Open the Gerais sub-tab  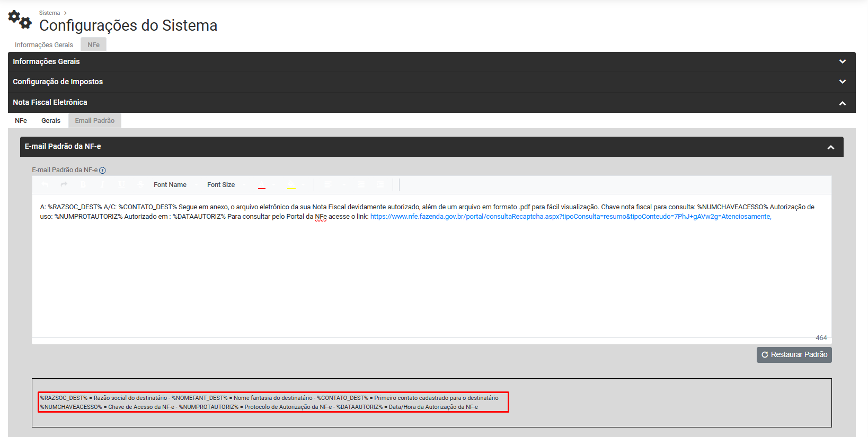[51, 121]
